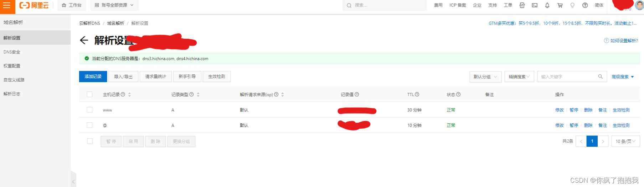Go back with the arrow beside 解析设置
Viewport: 644px width, 187px height.
[x=84, y=40]
